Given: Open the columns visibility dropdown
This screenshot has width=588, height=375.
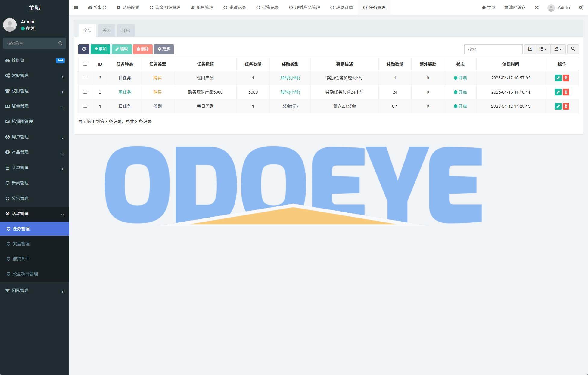Looking at the screenshot, I should point(543,49).
